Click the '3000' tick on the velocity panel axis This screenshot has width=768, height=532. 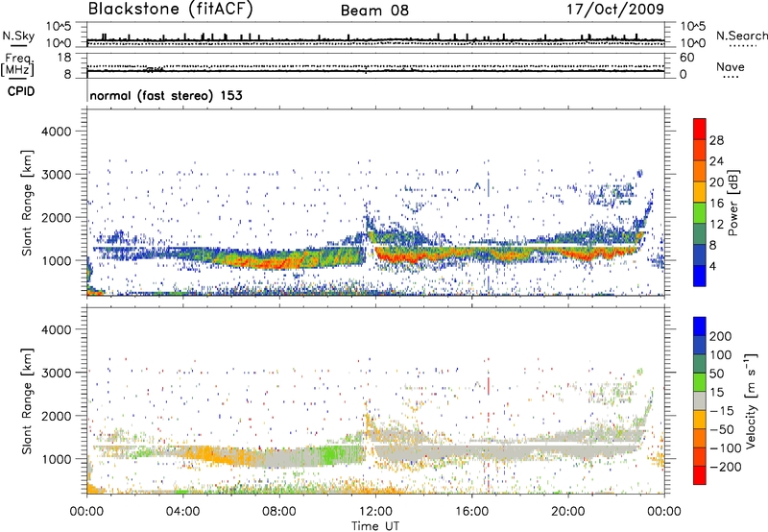click(56, 373)
